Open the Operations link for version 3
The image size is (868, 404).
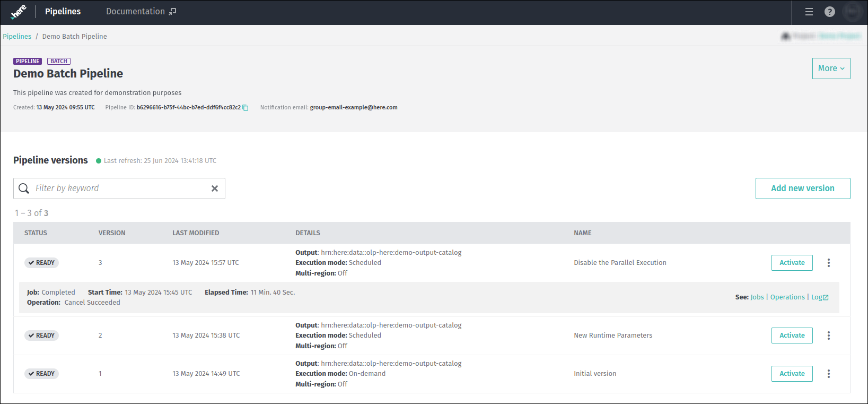pyautogui.click(x=787, y=297)
